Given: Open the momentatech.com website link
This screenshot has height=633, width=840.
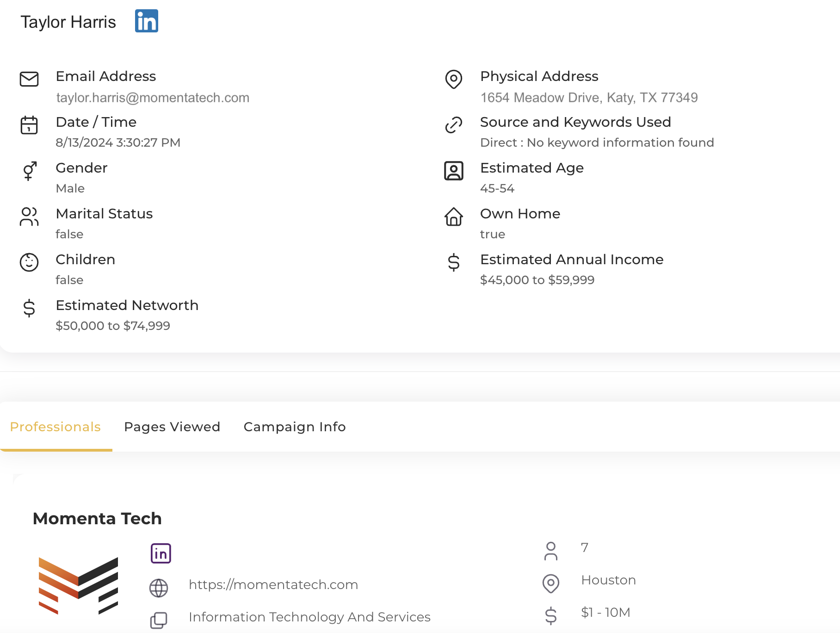Looking at the screenshot, I should pos(273,585).
